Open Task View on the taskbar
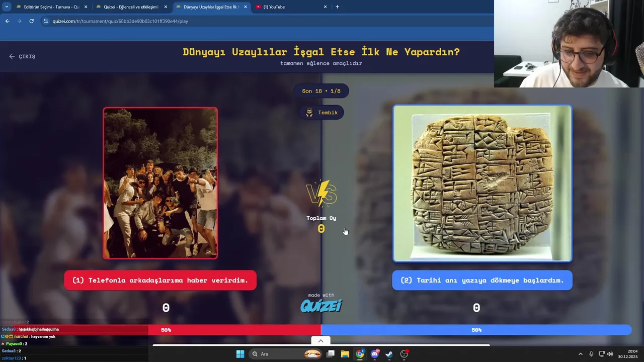The width and height of the screenshot is (644, 362). [x=331, y=354]
